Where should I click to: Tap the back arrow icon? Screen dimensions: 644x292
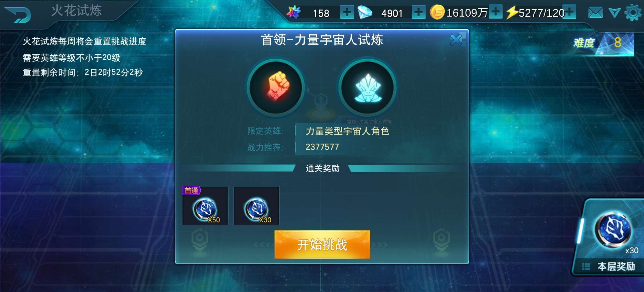coord(18,15)
